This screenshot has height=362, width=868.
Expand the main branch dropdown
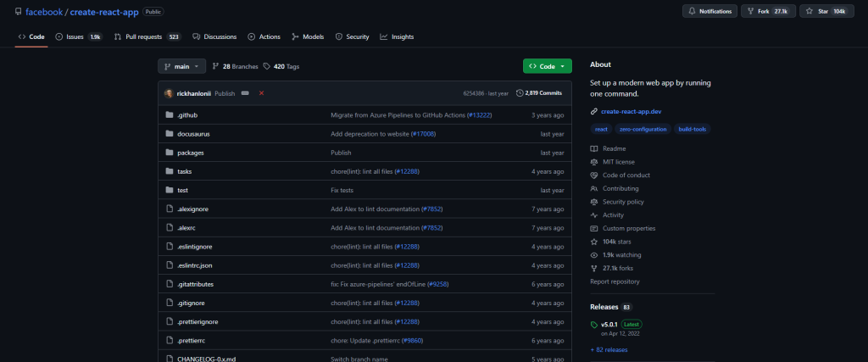(x=181, y=66)
